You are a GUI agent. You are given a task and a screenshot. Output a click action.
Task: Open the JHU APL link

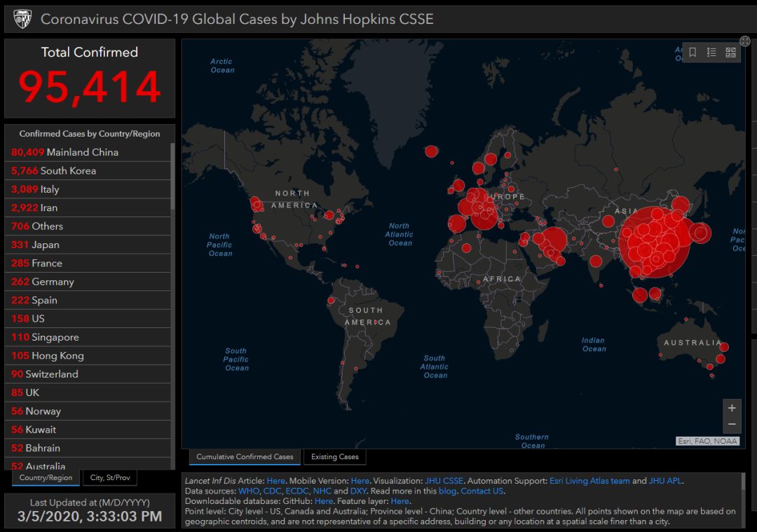click(665, 481)
